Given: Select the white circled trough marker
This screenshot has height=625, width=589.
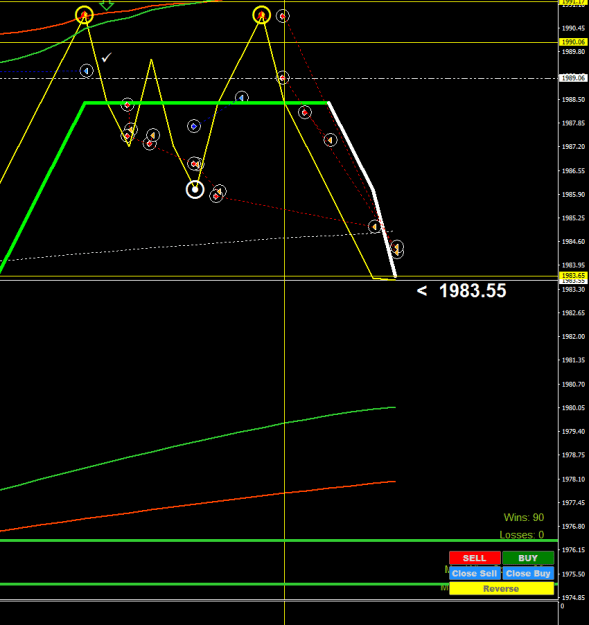Looking at the screenshot, I should click(x=195, y=190).
